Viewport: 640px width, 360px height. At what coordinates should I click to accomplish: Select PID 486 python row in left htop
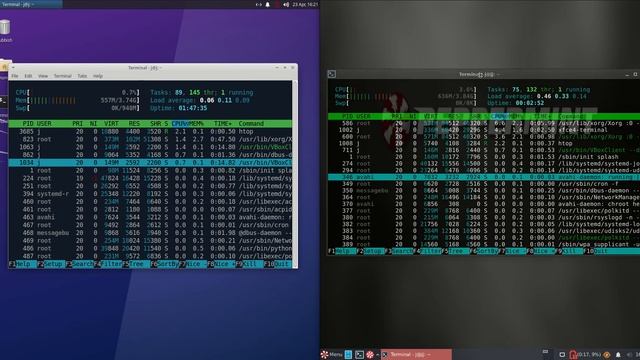tap(150, 249)
